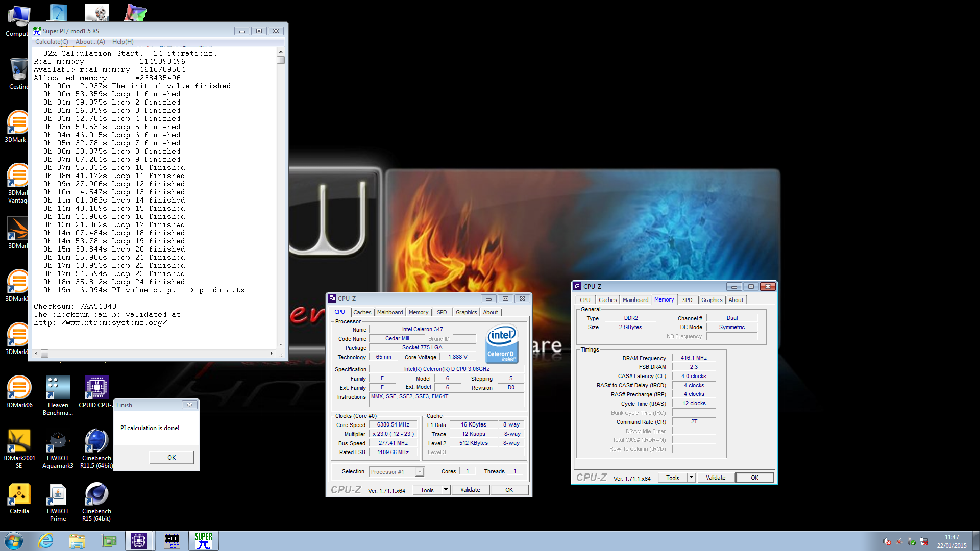
Task: Switch to CPU-Z taskbar button
Action: coord(139,541)
